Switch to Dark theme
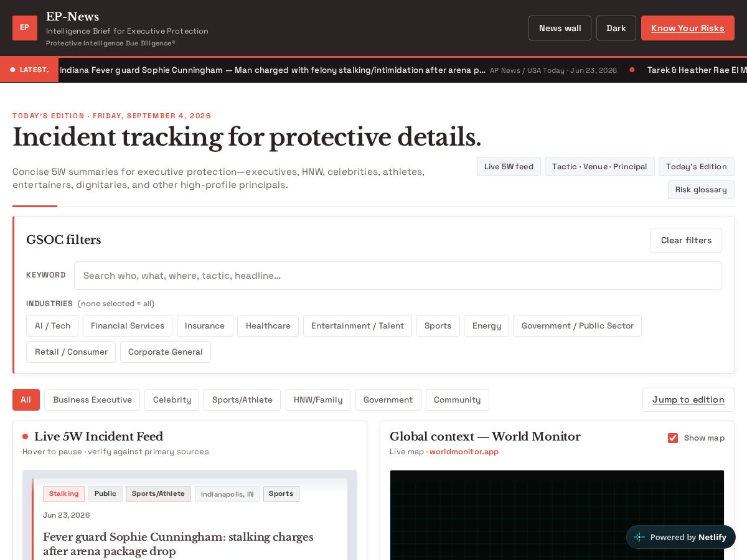The image size is (747, 560). pyautogui.click(x=616, y=28)
